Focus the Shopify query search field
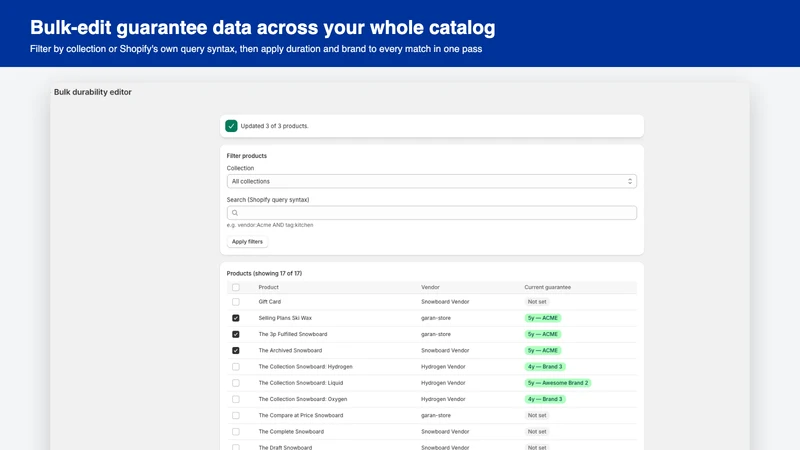 (432, 213)
